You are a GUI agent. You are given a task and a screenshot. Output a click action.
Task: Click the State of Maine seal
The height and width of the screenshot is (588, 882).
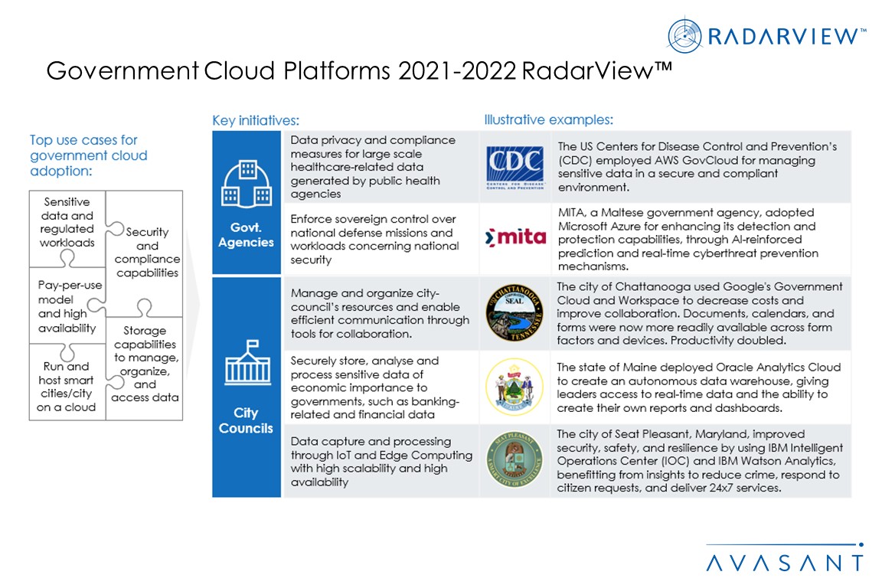515,387
